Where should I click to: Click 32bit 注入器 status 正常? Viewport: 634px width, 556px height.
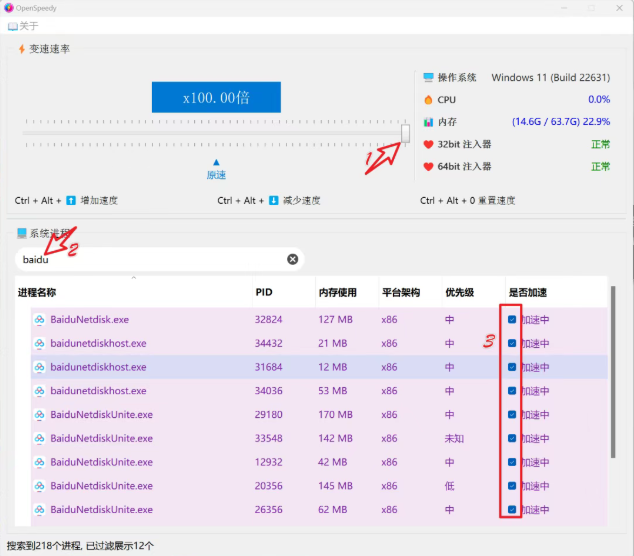pyautogui.click(x=600, y=144)
